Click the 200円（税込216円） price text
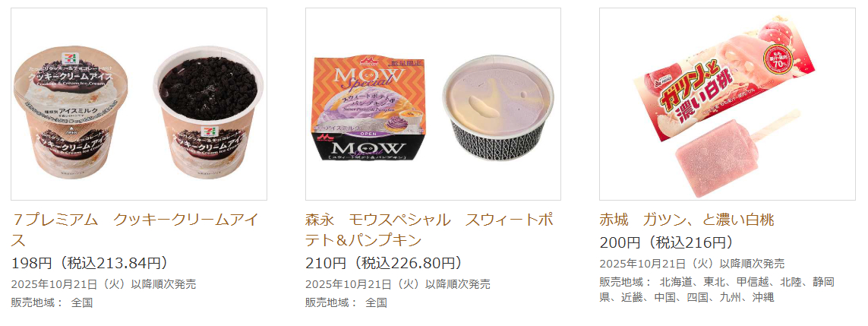This screenshot has height=326, width=868. tap(667, 242)
